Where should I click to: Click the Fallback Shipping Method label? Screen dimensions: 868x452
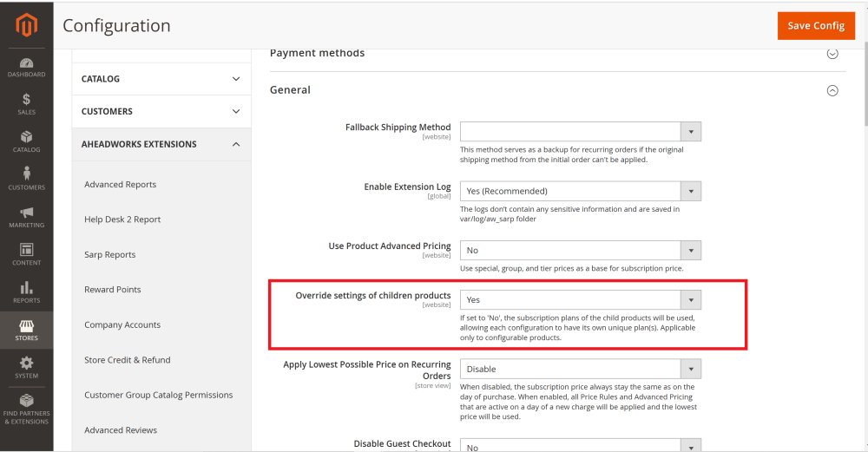click(x=398, y=128)
